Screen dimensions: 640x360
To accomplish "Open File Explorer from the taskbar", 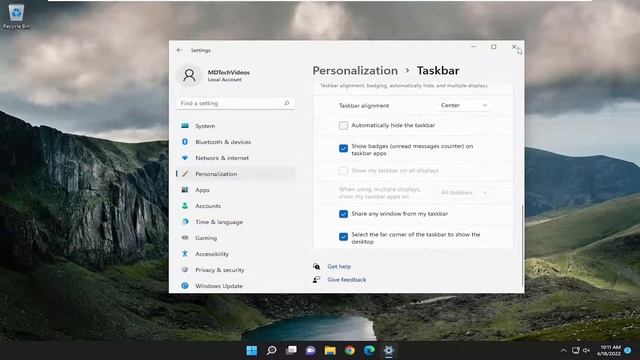I will click(330, 351).
